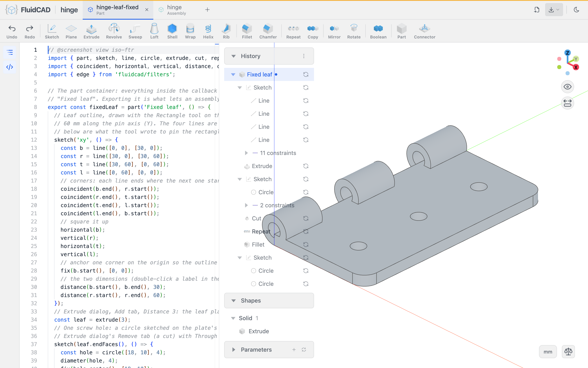The height and width of the screenshot is (368, 588).
Task: Toggle the code editor sidebar button
Action: pos(10,67)
